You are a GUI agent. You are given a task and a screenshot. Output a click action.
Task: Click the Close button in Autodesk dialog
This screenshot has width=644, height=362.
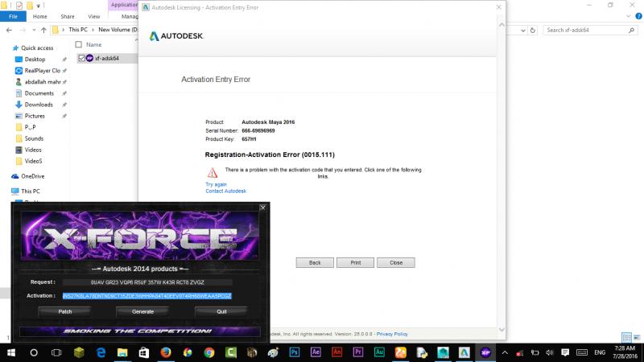(396, 263)
